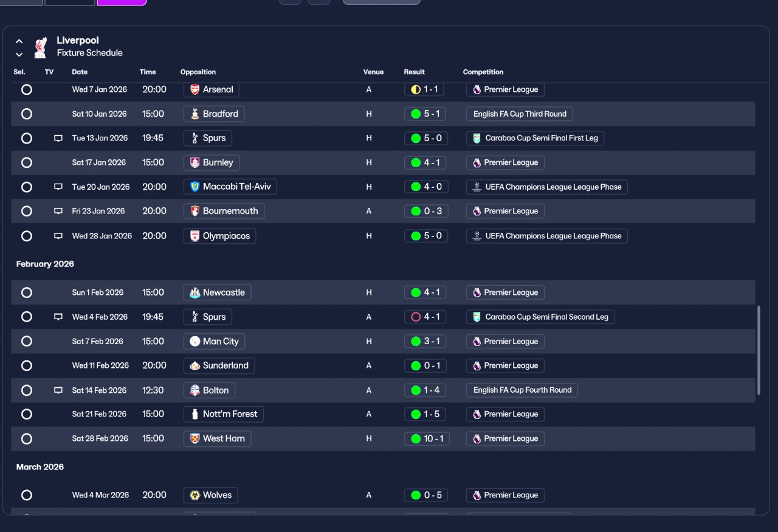
Task: Click the Carabao Cup icon on 4 Feb fixture
Action: click(477, 317)
